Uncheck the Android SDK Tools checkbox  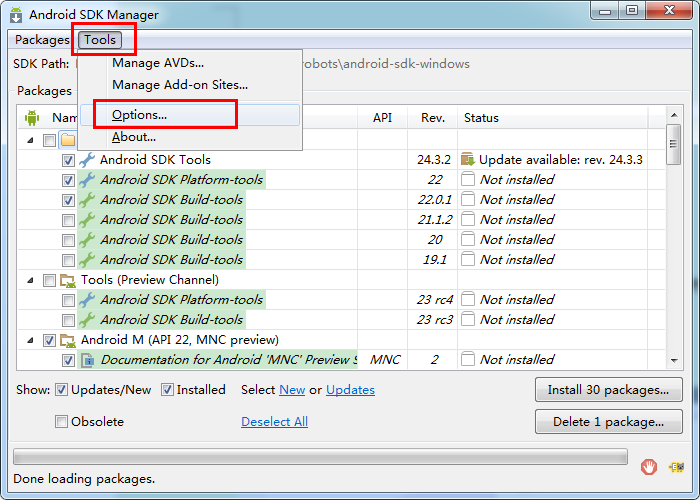coord(68,160)
